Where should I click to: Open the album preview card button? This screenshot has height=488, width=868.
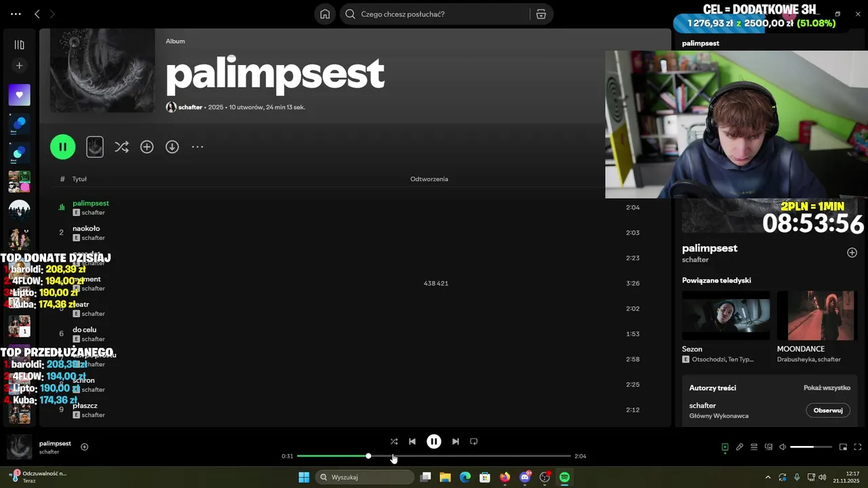tap(95, 147)
